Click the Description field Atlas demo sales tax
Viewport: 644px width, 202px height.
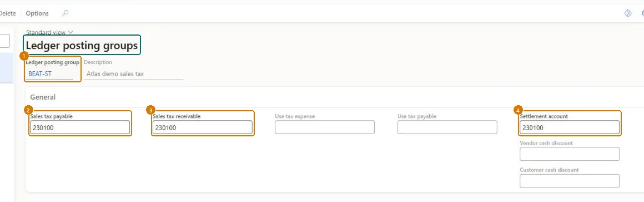(133, 74)
